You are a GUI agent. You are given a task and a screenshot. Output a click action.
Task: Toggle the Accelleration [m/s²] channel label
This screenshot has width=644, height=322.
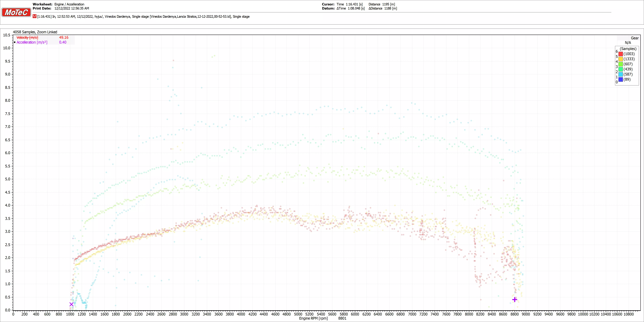(x=32, y=42)
